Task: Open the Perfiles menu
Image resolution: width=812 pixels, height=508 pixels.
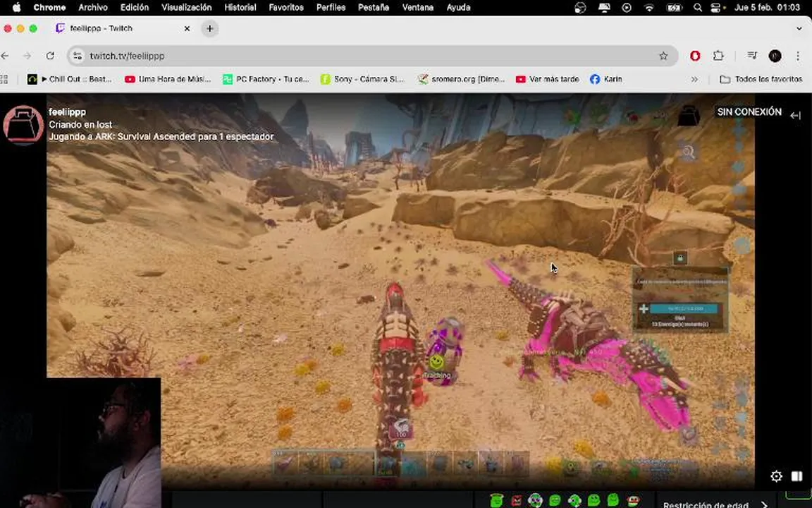Action: coord(331,7)
